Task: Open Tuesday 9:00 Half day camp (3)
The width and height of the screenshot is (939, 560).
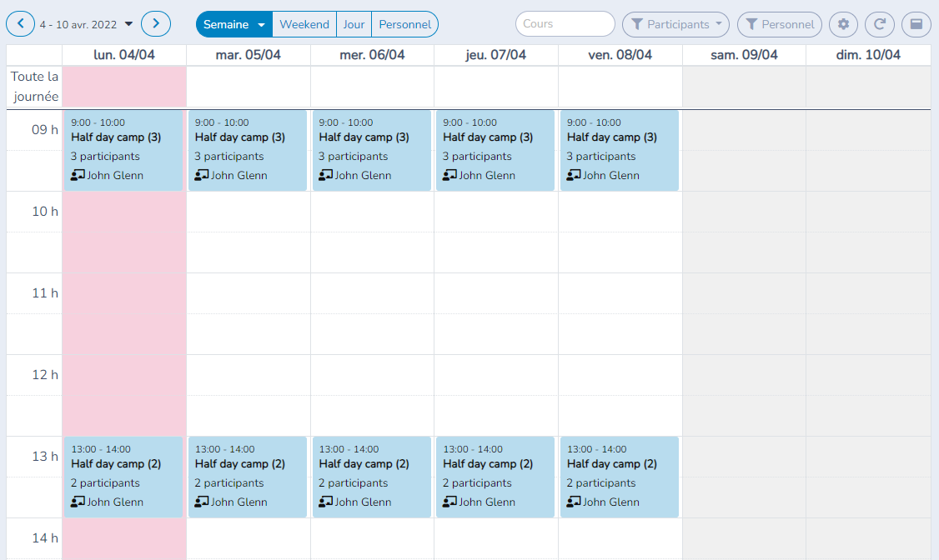Action: click(x=248, y=150)
